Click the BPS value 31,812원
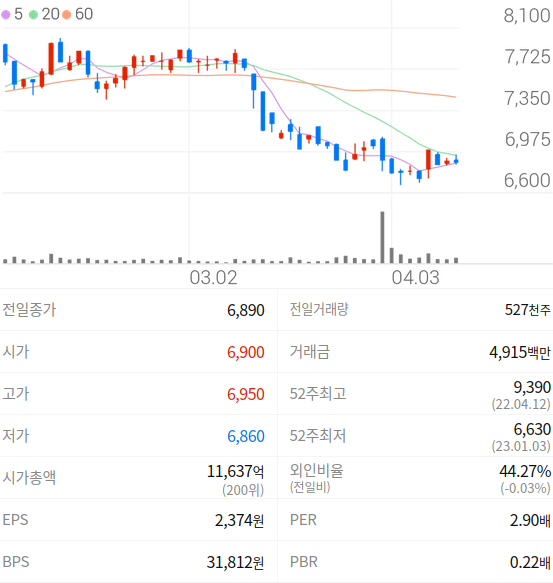Screen dimensions: 553x583 235,562
